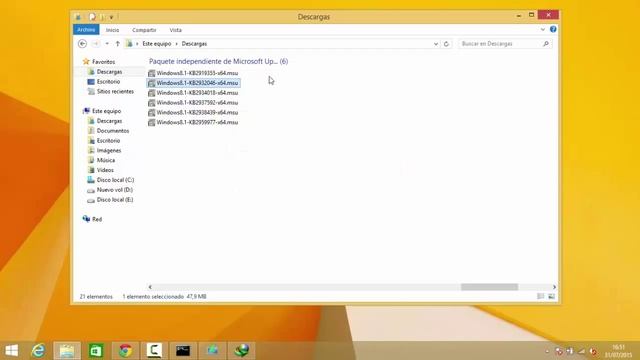
Task: Open Vídeos folder in sidebar
Action: pyautogui.click(x=105, y=170)
